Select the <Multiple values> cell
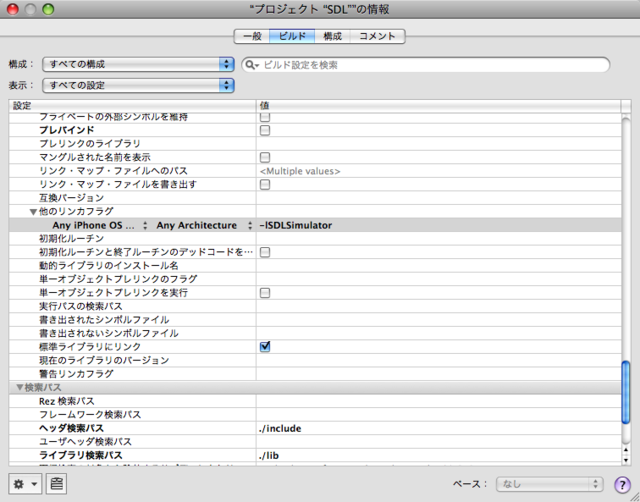640x502 pixels. click(x=300, y=171)
